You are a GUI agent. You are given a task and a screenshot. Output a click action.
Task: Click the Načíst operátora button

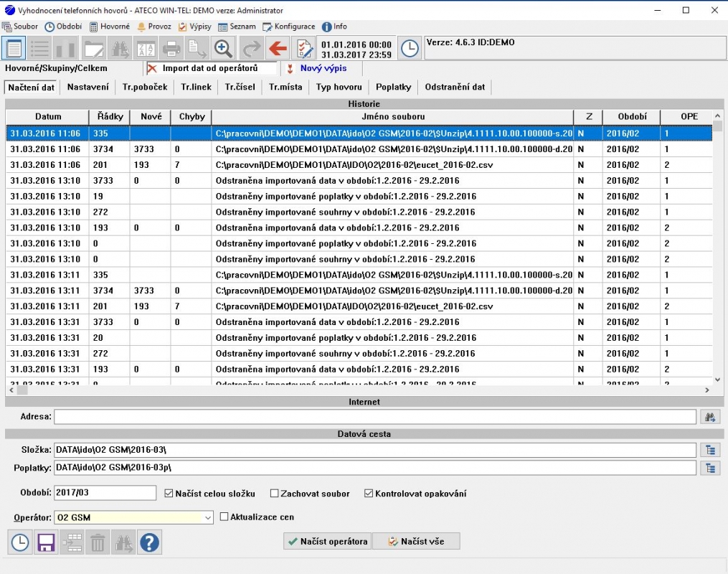coord(327,541)
